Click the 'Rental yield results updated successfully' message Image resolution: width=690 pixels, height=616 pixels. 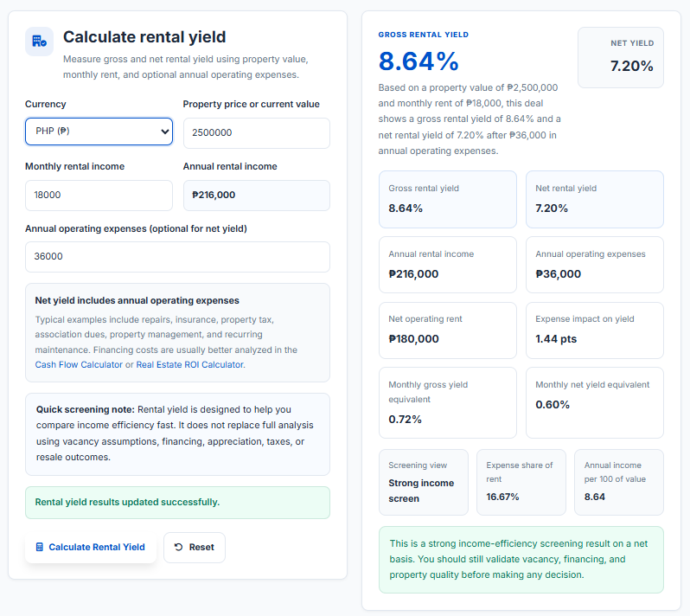tap(177, 503)
